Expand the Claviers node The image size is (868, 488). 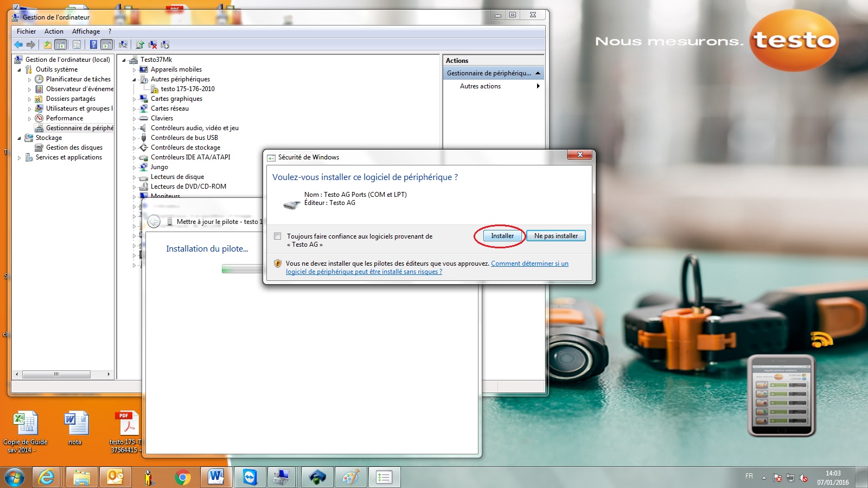[135, 119]
